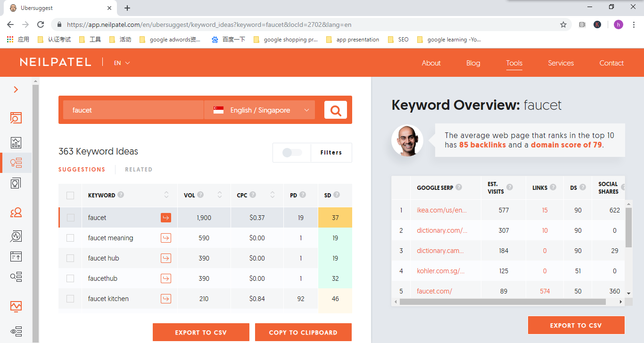Switch on the Filters toggle
Viewport: 644px width, 343px height.
click(292, 153)
